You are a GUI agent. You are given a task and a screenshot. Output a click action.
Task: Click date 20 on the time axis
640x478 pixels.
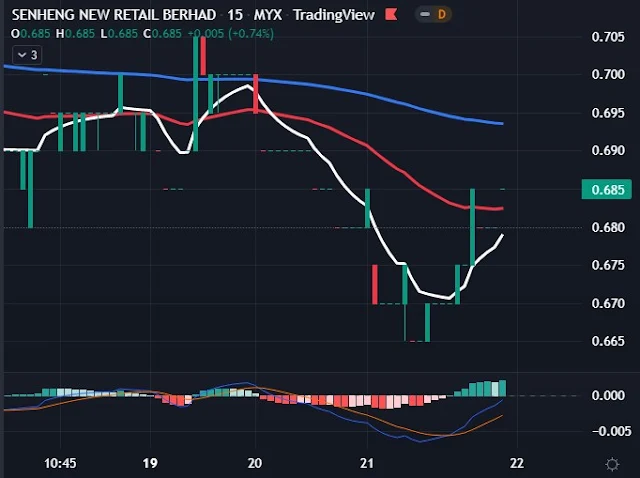(255, 463)
